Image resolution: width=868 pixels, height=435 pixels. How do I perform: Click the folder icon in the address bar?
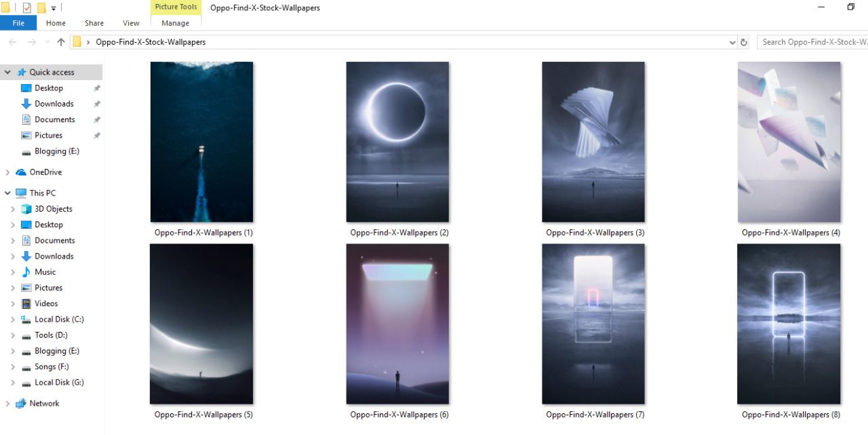77,41
